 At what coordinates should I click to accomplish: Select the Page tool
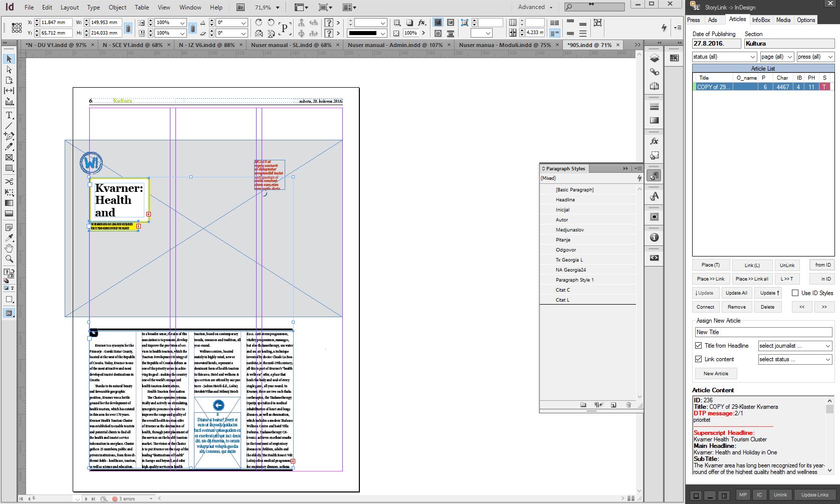(9, 80)
